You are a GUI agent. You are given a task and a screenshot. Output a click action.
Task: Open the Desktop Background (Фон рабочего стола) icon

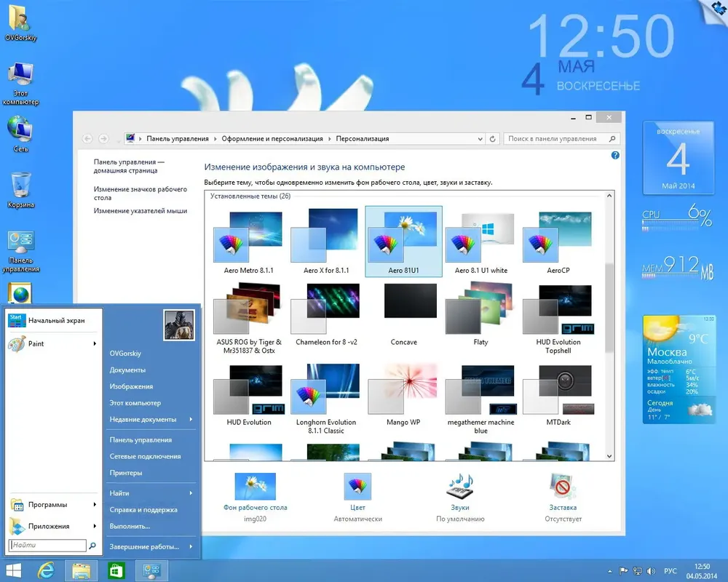tap(255, 486)
